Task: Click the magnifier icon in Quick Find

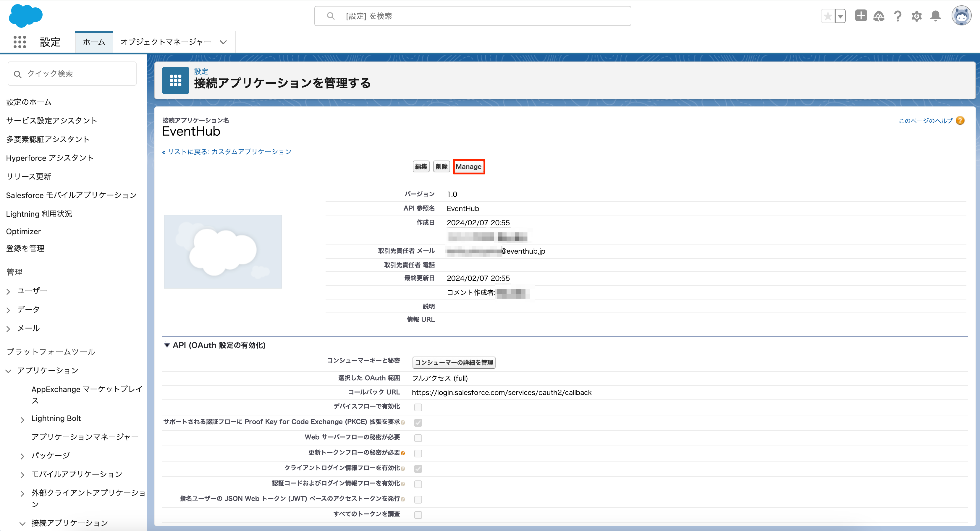Action: point(17,74)
